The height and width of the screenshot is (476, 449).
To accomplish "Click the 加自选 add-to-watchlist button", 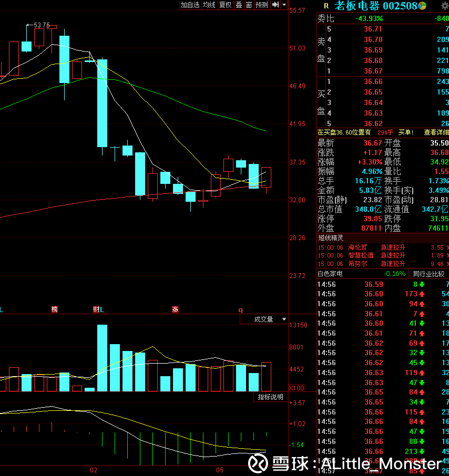I will 190,5.
